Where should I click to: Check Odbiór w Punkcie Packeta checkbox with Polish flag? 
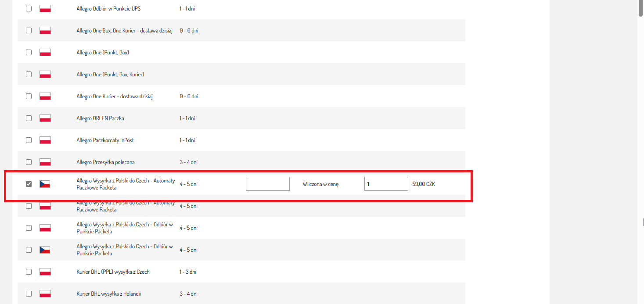pyautogui.click(x=29, y=228)
